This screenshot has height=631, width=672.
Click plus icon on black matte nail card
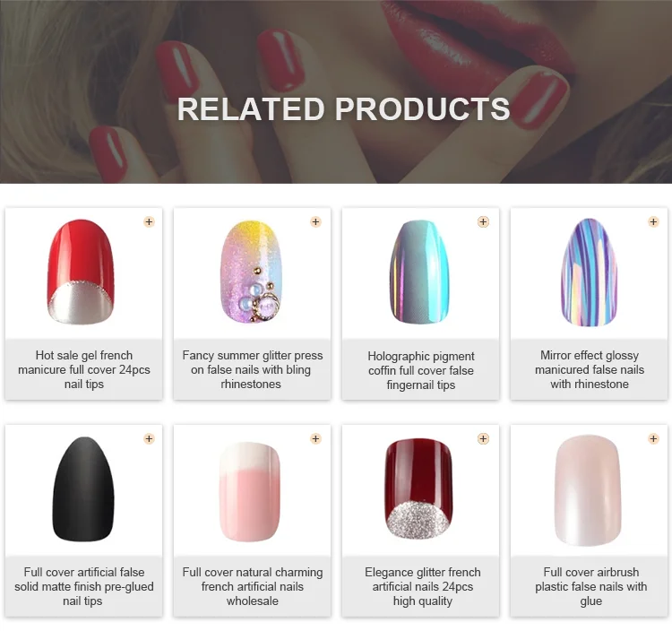click(x=149, y=438)
